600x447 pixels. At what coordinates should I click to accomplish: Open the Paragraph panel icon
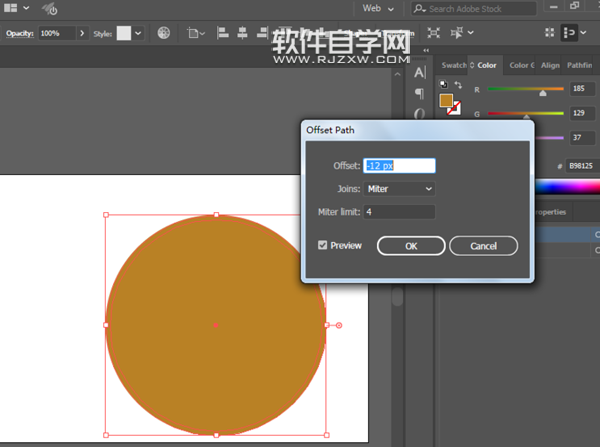point(421,93)
